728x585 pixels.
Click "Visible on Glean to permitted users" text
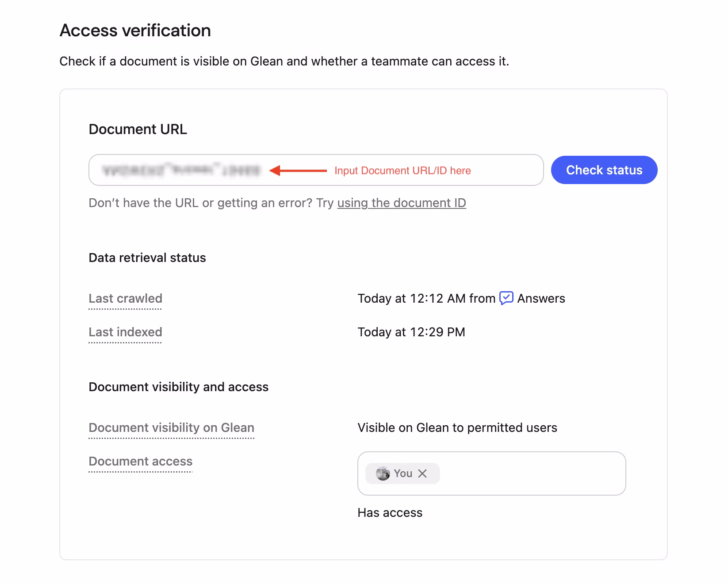pos(457,427)
